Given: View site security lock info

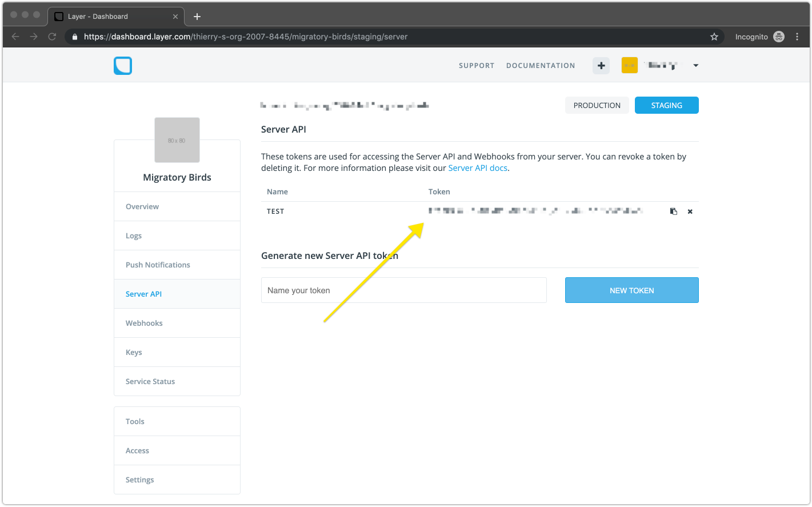Looking at the screenshot, I should (x=74, y=37).
